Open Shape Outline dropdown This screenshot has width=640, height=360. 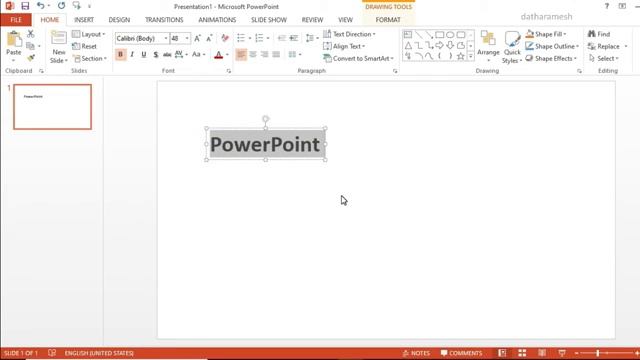pos(552,47)
